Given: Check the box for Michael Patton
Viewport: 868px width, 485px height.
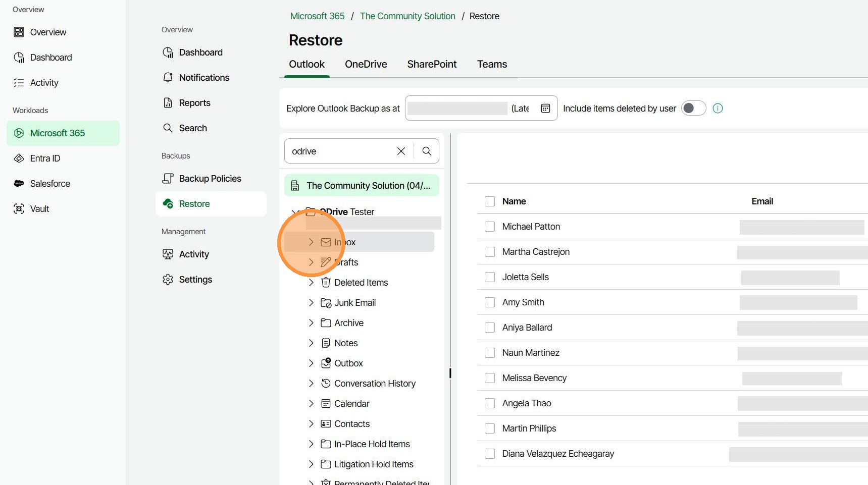Looking at the screenshot, I should tap(490, 227).
